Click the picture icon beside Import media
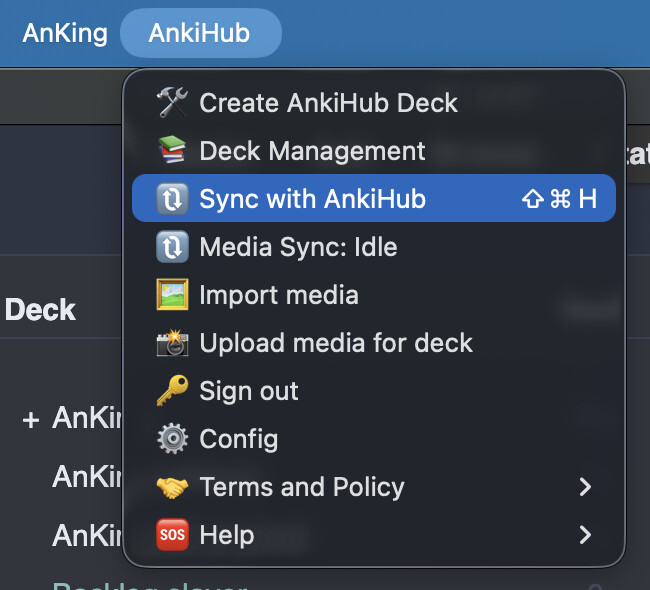Viewport: 650px width, 590px height. point(172,295)
